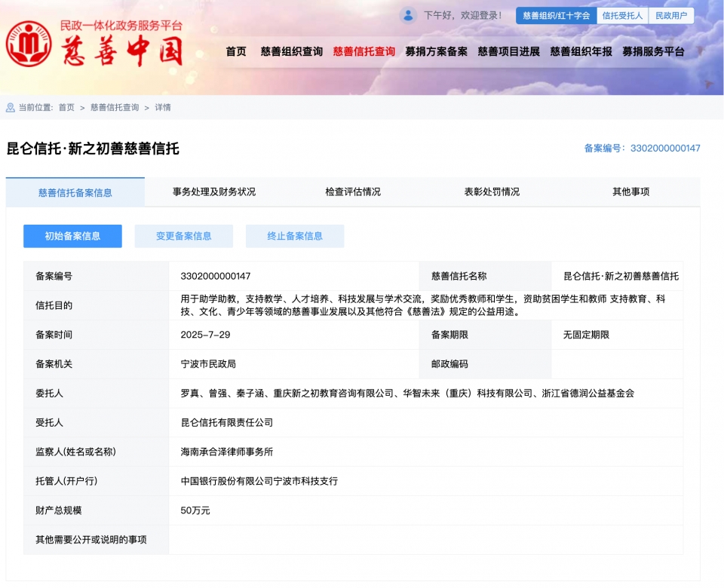Select the 慈善组织/红十字会 login option
The width and height of the screenshot is (724, 588).
(x=556, y=16)
